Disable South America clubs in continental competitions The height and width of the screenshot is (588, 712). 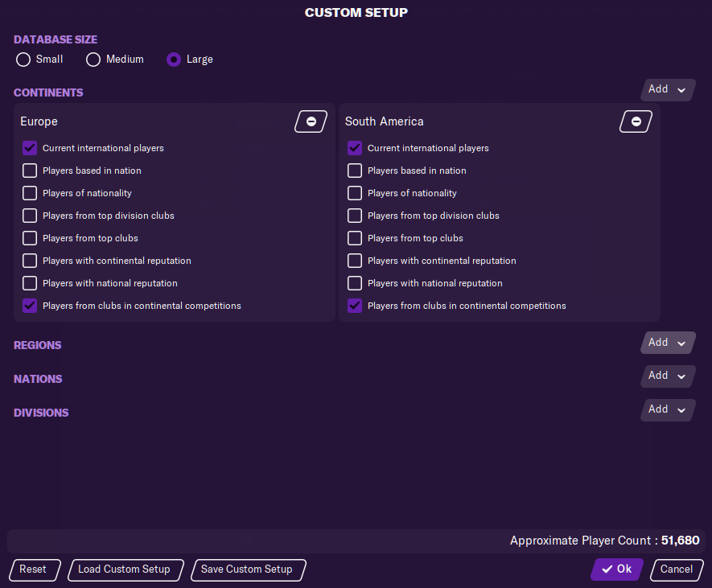355,306
